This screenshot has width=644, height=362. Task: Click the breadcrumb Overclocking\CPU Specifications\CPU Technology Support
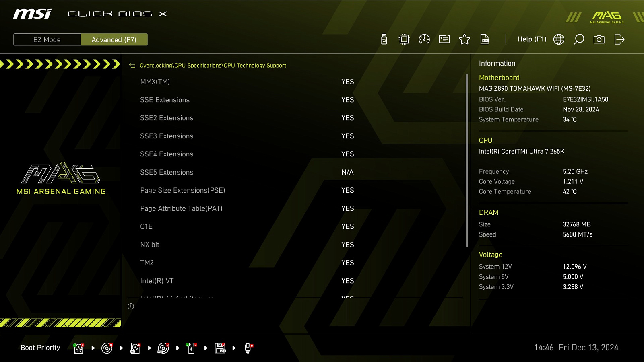[x=213, y=66]
